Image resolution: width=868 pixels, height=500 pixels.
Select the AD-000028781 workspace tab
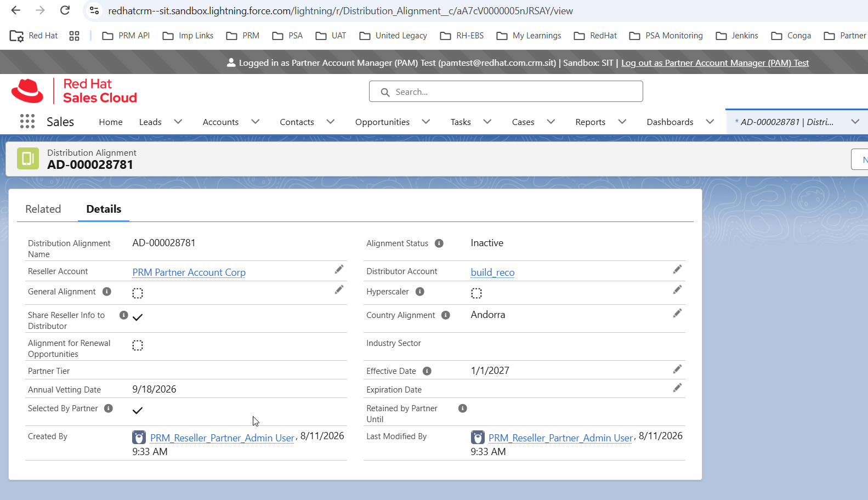tap(784, 122)
